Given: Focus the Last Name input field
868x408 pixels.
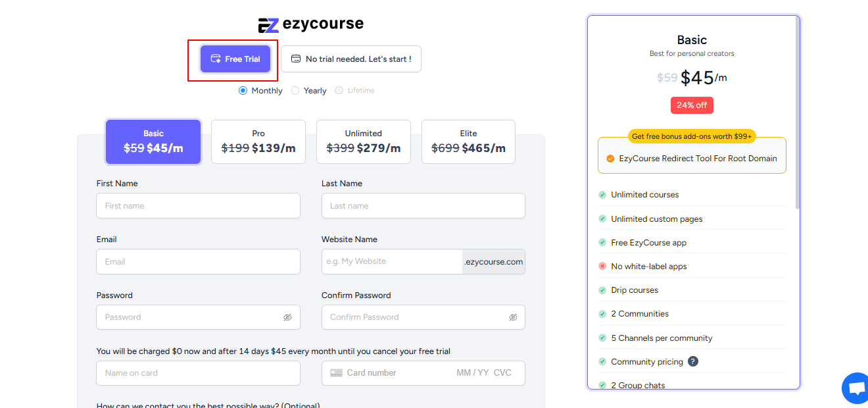Looking at the screenshot, I should (423, 206).
